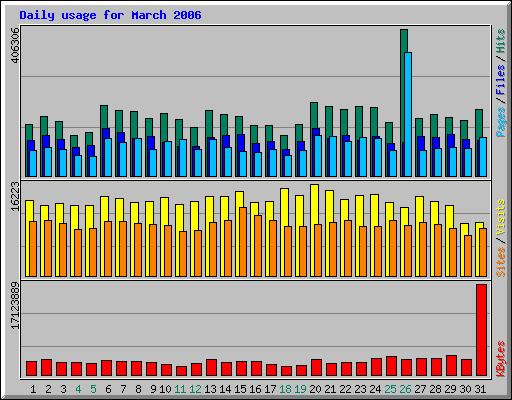This screenshot has height=400, width=512.
Task: Click day label 29 on the x-axis
Action: click(450, 389)
